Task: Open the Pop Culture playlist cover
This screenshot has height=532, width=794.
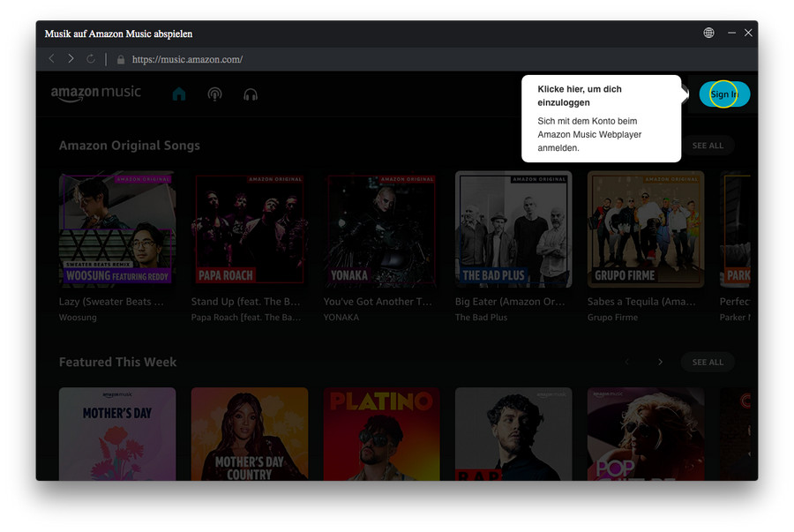Action: [x=646, y=434]
